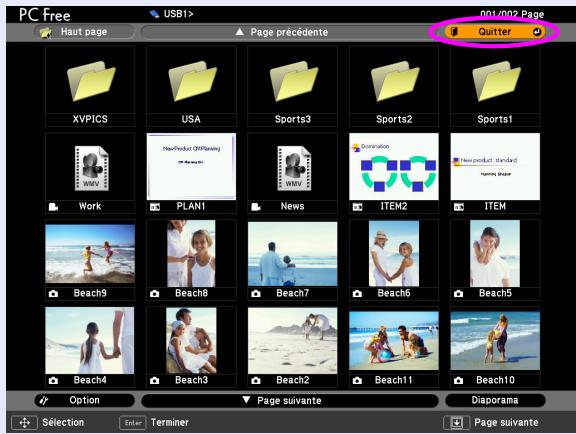Screen dimensions: 576x434
Task: Click the video type icon beside News
Action: tap(256, 207)
